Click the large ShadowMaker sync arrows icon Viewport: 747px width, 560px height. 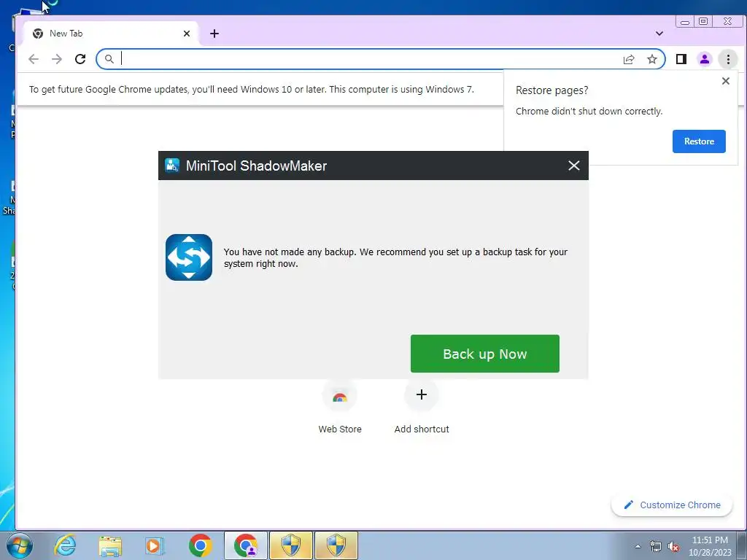189,257
